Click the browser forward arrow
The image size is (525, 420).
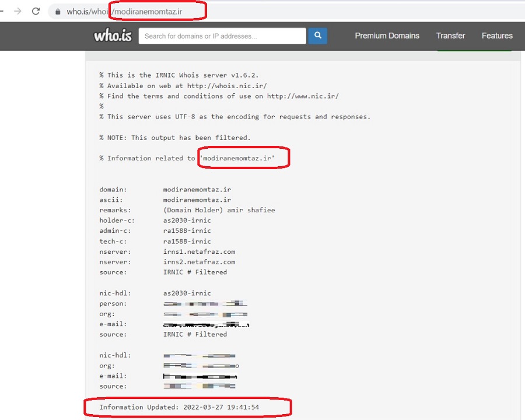coord(17,12)
